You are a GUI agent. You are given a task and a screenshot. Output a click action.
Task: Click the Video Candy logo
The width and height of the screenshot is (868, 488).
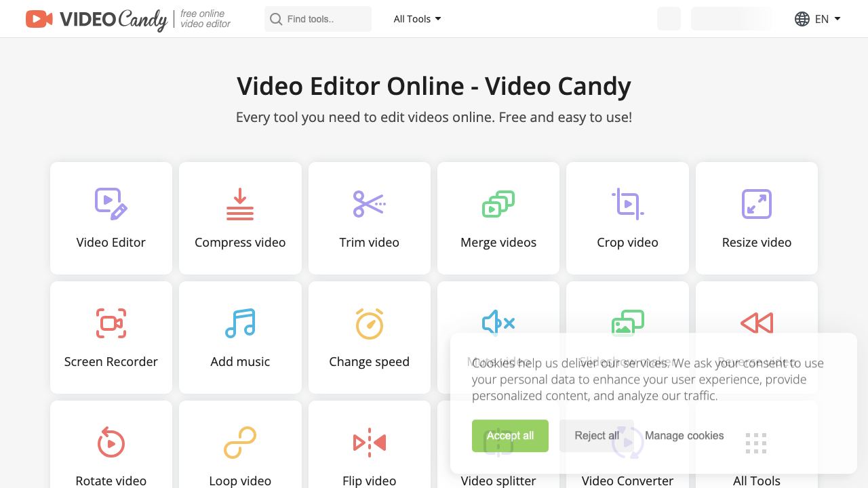(96, 19)
